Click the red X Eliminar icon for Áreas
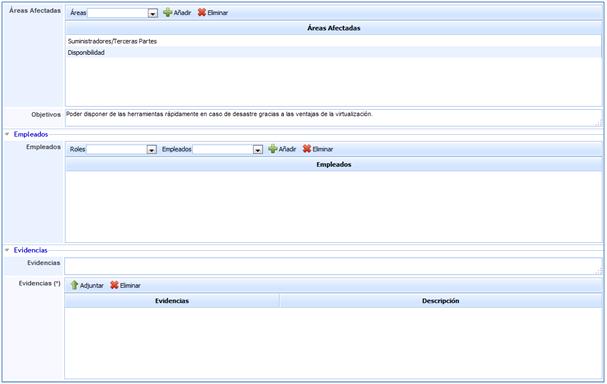 pyautogui.click(x=201, y=12)
